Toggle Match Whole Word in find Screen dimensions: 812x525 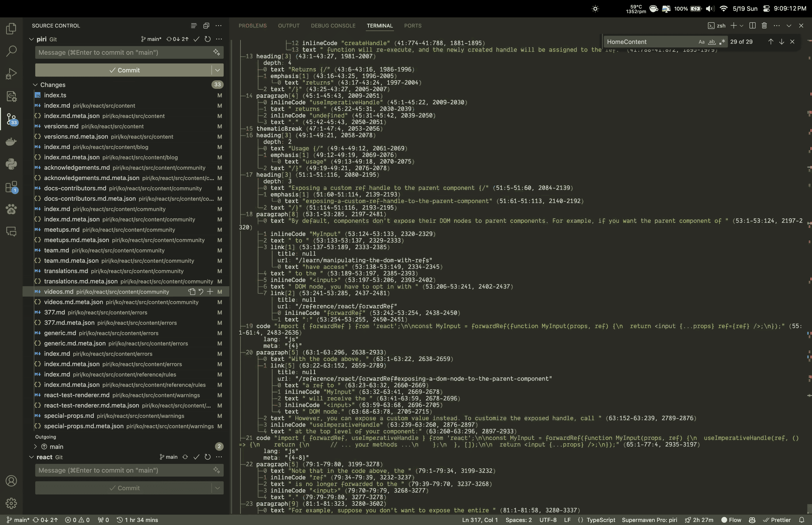tap(711, 42)
